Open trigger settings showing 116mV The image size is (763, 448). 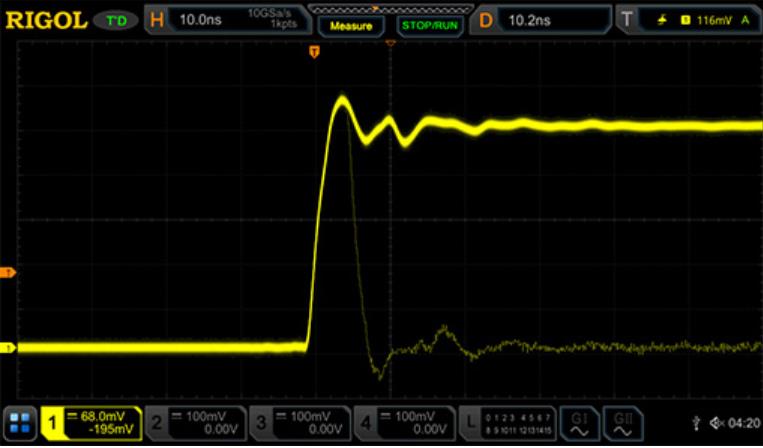click(688, 19)
